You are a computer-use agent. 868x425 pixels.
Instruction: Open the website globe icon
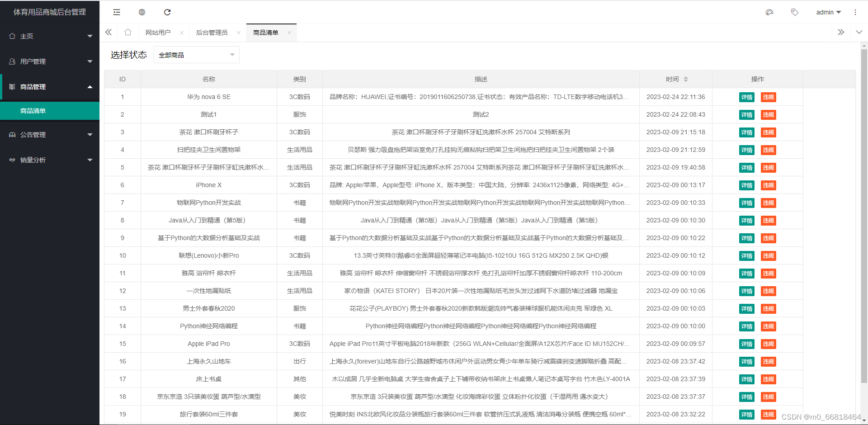[142, 12]
